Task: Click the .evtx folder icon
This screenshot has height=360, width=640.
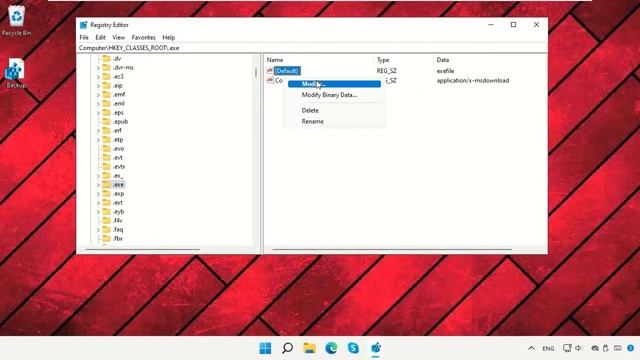Action: click(107, 167)
